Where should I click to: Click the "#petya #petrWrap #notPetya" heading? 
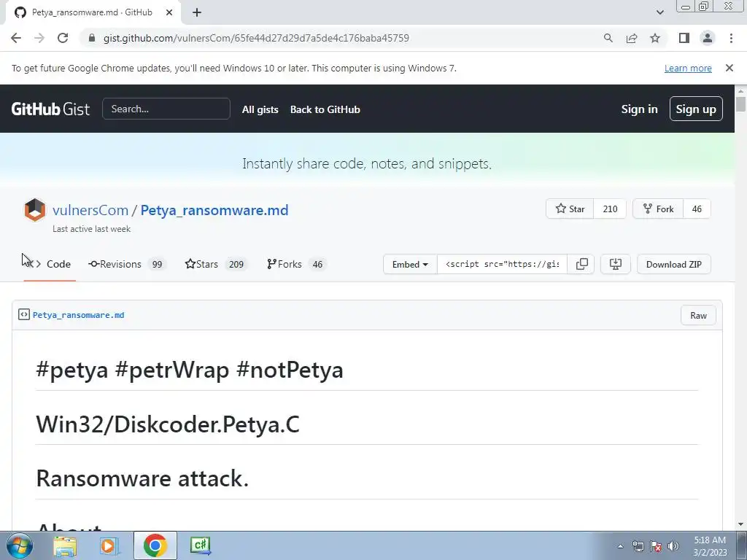click(x=190, y=370)
